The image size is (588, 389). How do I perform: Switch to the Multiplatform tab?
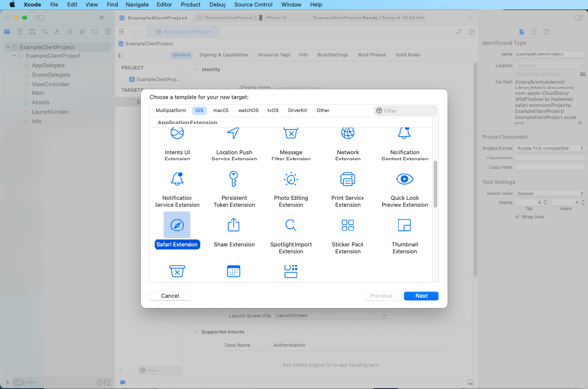pos(171,110)
